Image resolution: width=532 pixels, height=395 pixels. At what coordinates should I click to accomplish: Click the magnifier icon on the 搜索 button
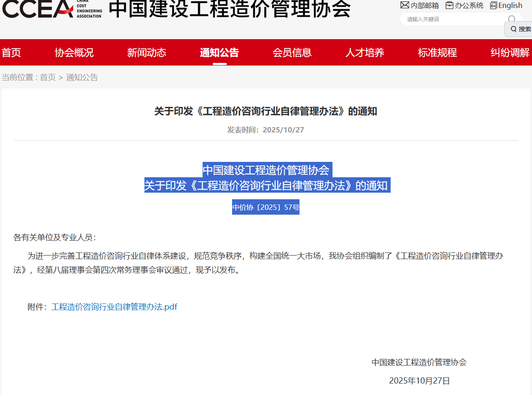(514, 29)
